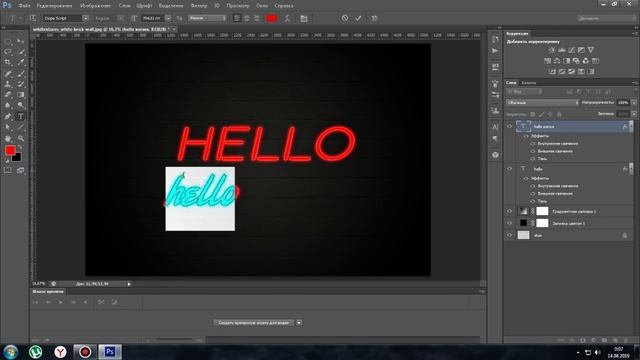Toggle text orientation icon in options bar

[x=33, y=18]
